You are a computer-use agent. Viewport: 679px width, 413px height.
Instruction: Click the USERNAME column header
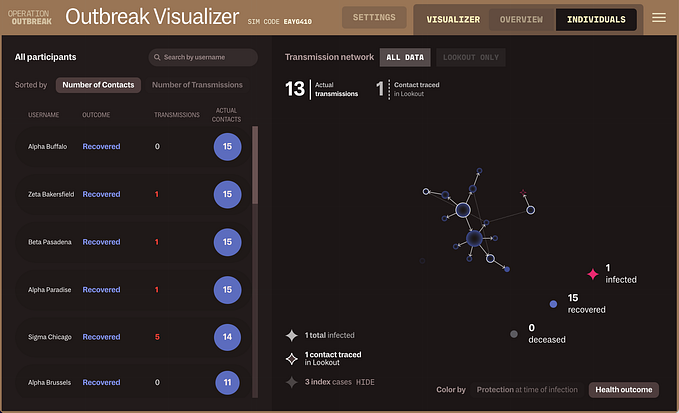(x=43, y=115)
